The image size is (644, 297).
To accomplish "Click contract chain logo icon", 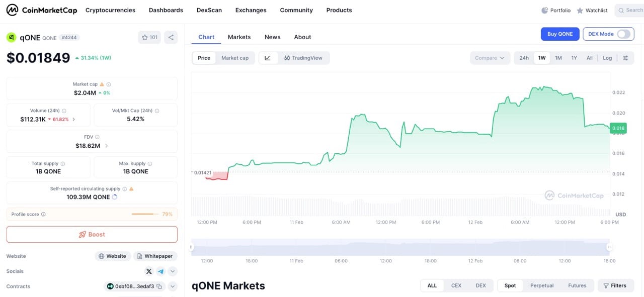I will point(110,286).
